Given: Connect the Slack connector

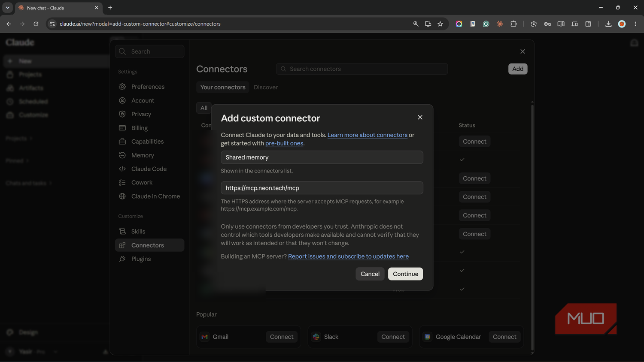Looking at the screenshot, I should [x=393, y=337].
